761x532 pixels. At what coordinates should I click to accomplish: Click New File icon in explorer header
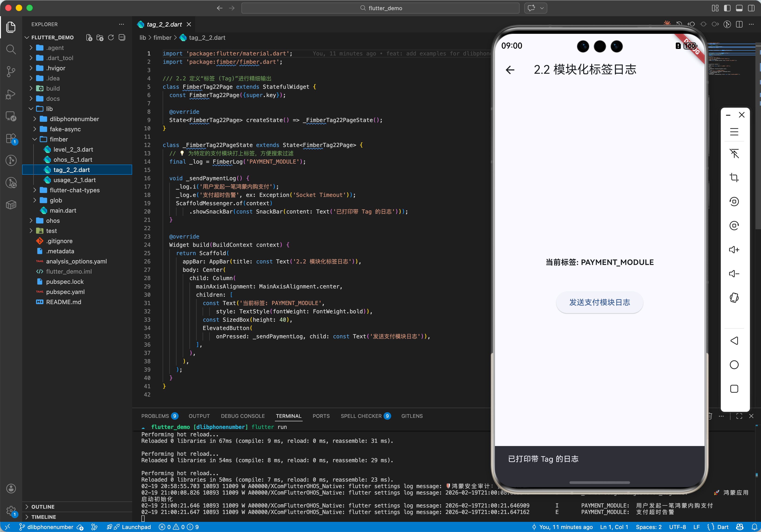pyautogui.click(x=89, y=37)
